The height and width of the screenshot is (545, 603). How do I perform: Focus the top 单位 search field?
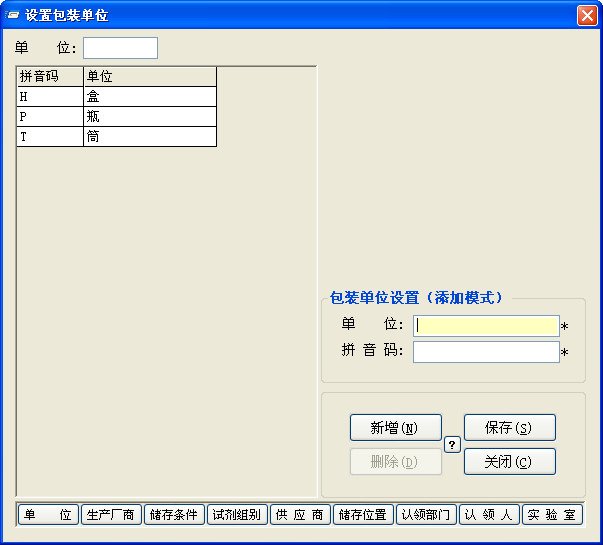(120, 48)
